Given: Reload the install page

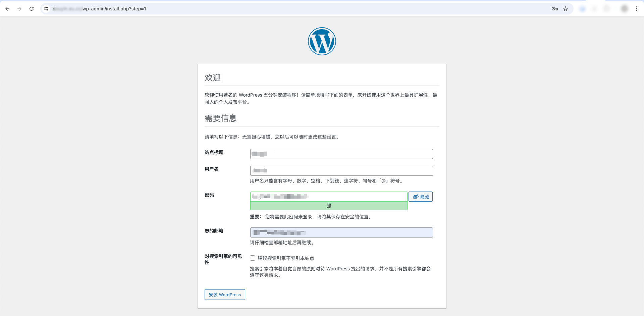Looking at the screenshot, I should pyautogui.click(x=32, y=9).
